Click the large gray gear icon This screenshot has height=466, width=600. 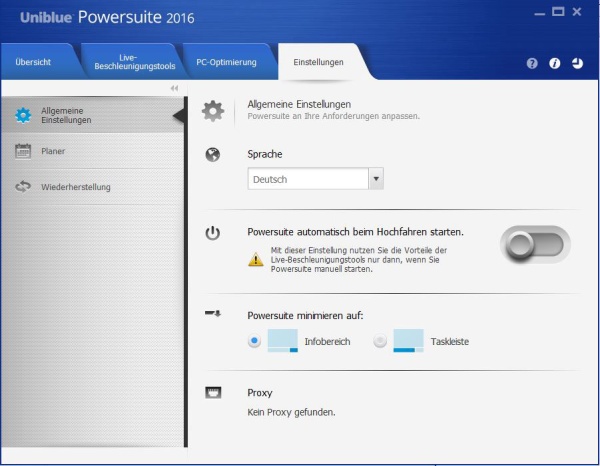[213, 111]
